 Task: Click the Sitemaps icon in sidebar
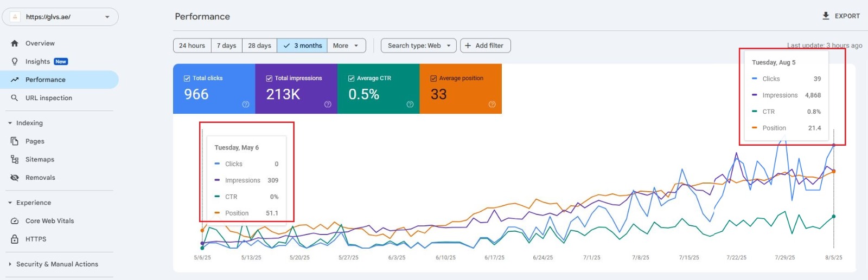(x=15, y=159)
